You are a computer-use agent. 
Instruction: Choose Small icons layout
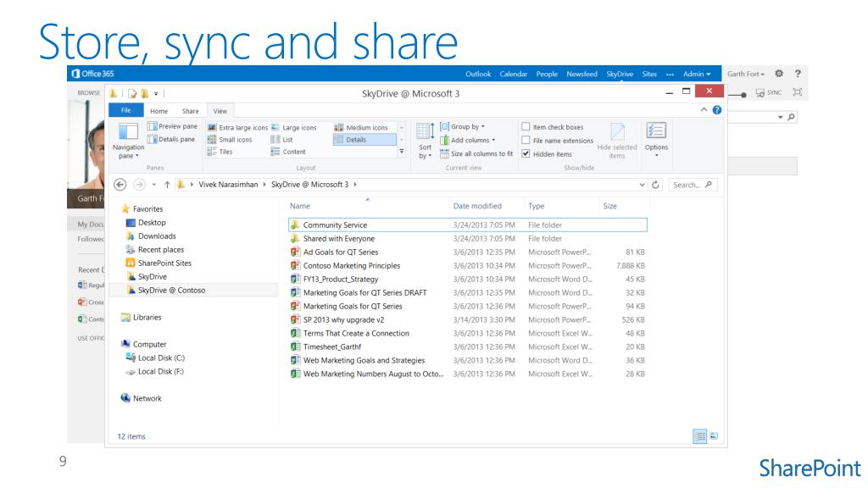(x=230, y=140)
